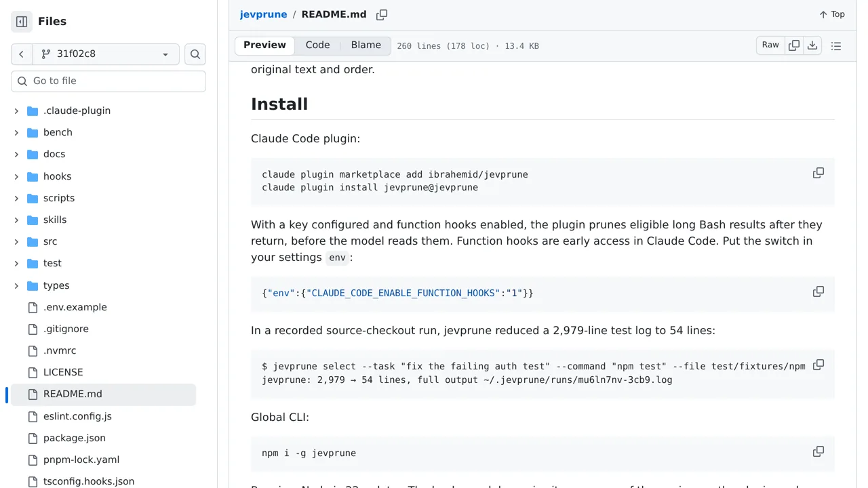Image resolution: width=868 pixels, height=488 pixels.
Task: Expand the src folder chevron
Action: coord(16,241)
